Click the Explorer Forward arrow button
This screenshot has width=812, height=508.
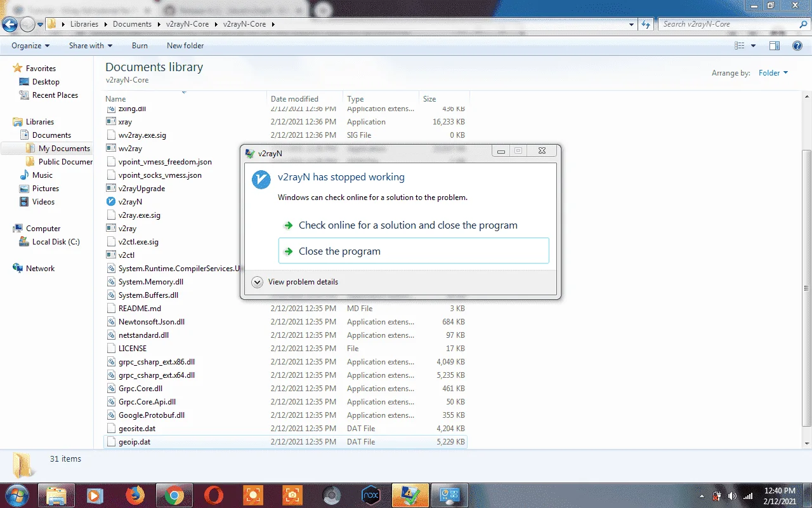click(x=27, y=25)
